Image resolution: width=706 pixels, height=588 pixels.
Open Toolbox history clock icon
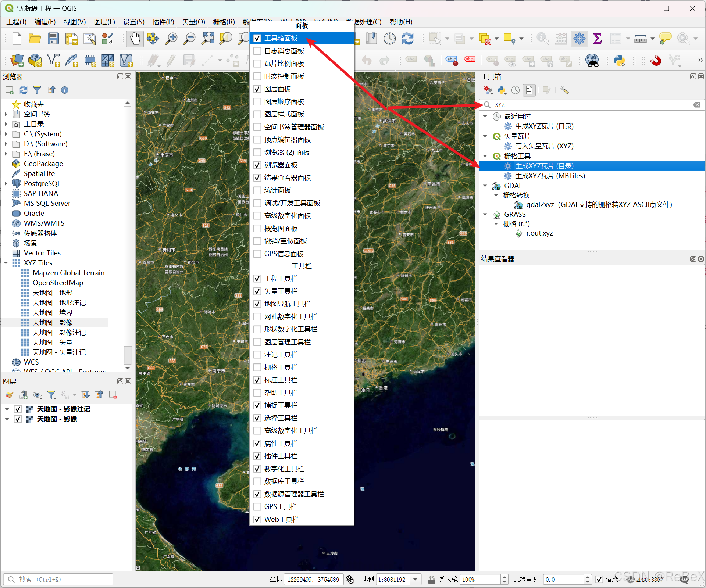coord(516,90)
